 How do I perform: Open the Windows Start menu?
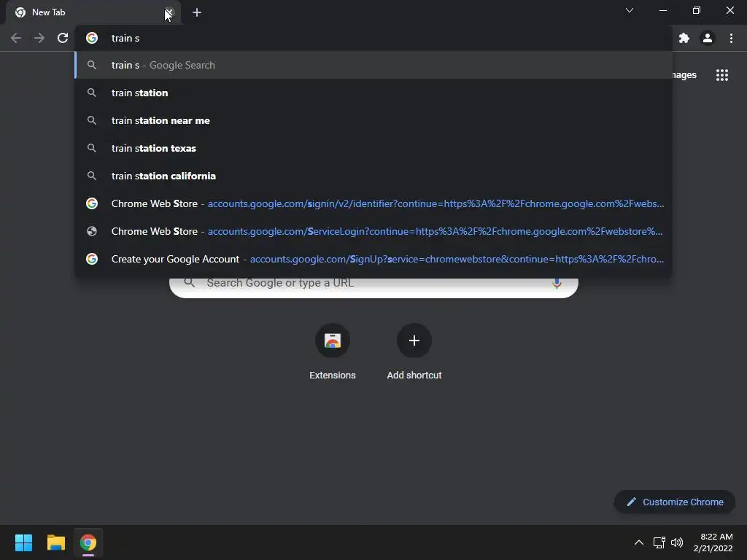tap(23, 542)
